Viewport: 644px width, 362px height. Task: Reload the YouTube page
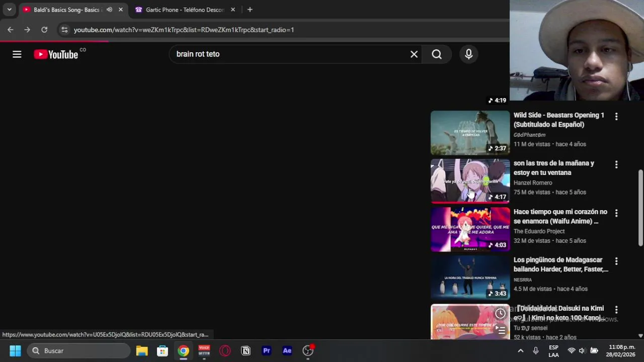pos(44,30)
